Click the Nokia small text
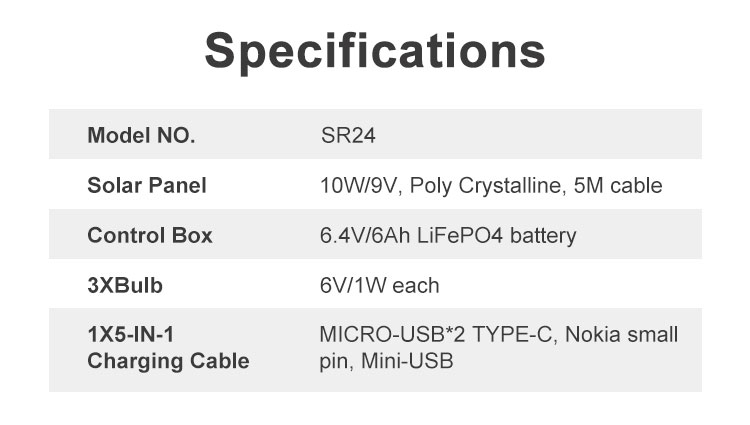This screenshot has width=750, height=425. 621,335
